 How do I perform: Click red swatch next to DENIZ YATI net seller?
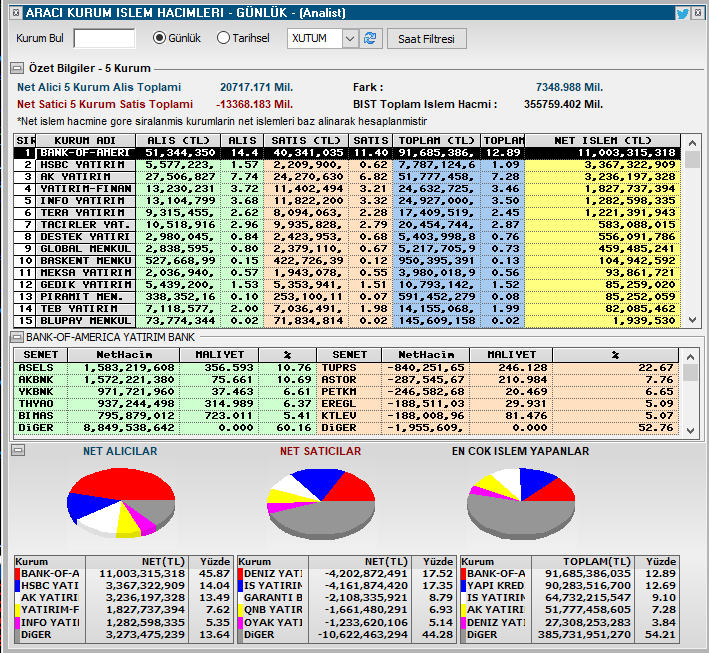click(x=241, y=573)
